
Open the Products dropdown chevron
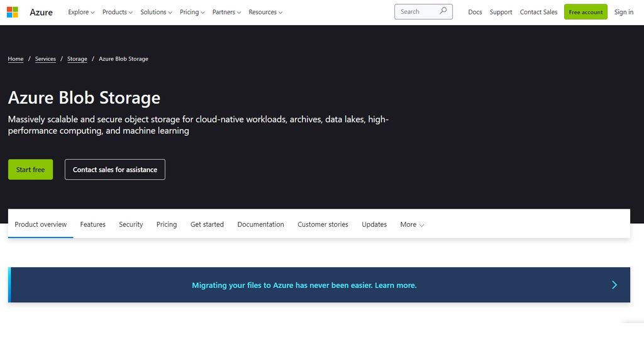[131, 12]
